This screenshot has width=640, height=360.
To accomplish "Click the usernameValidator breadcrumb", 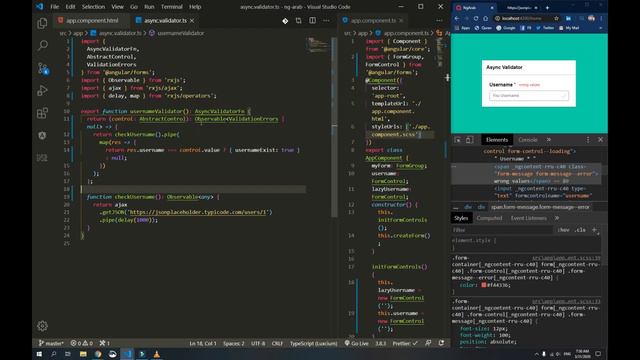I will pyautogui.click(x=176, y=33).
